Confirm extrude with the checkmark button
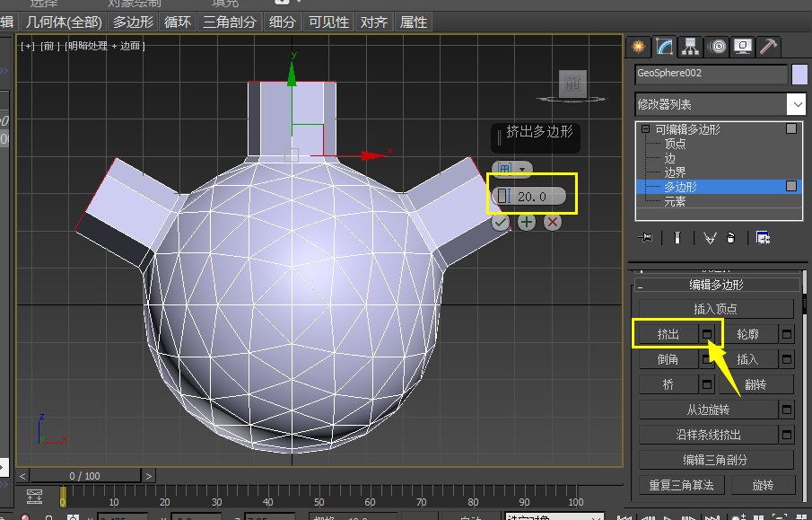The image size is (812, 520). [x=501, y=222]
